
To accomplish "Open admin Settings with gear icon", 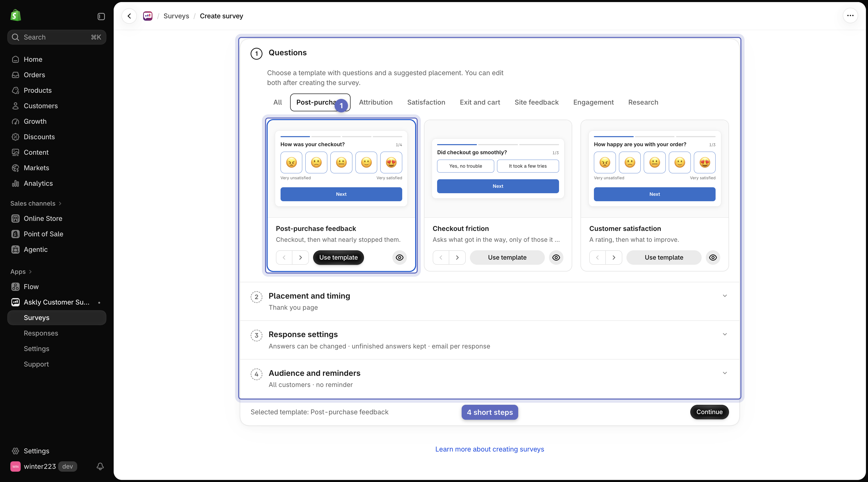I will point(57,451).
